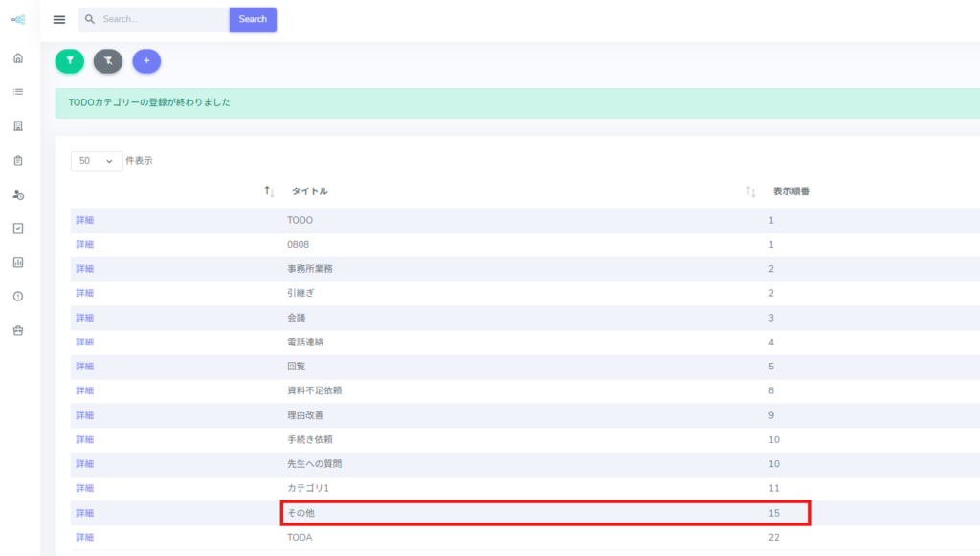The width and height of the screenshot is (980, 556).
Task: Open the 50 rows-per-page dropdown
Action: click(x=96, y=161)
